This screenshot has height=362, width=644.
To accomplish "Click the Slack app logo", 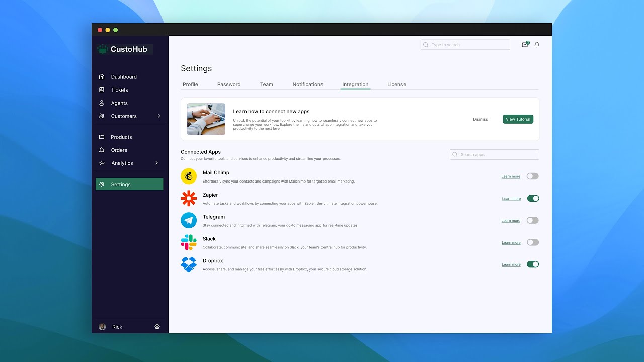I will [189, 242].
